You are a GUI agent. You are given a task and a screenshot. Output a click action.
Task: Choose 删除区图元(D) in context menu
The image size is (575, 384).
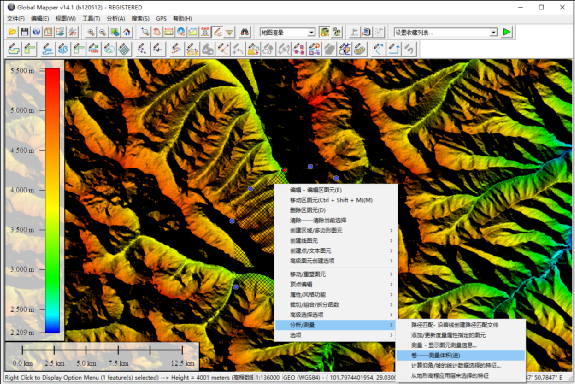tap(336, 210)
